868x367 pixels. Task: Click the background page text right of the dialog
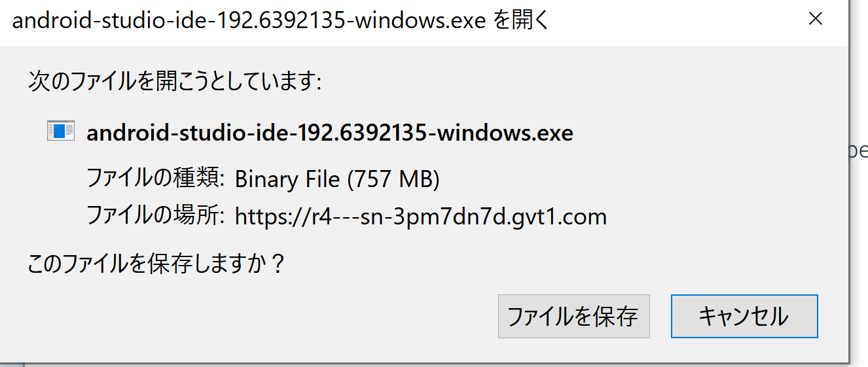point(859,150)
